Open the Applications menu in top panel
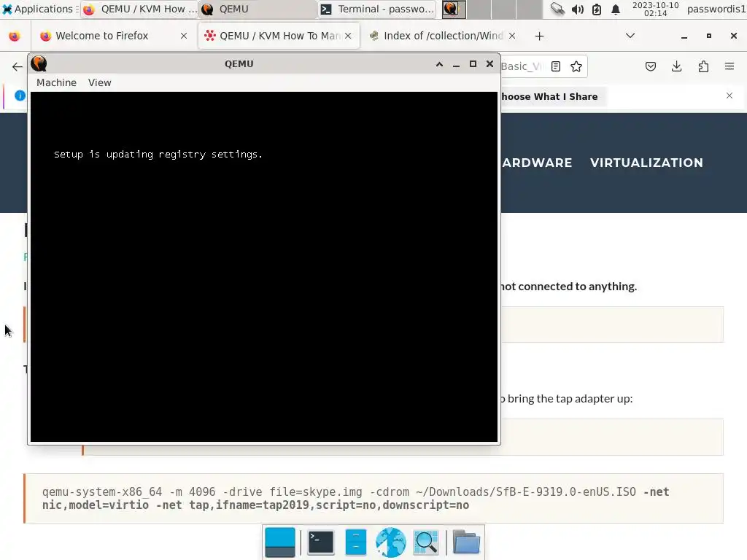The height and width of the screenshot is (560, 747). tap(40, 9)
